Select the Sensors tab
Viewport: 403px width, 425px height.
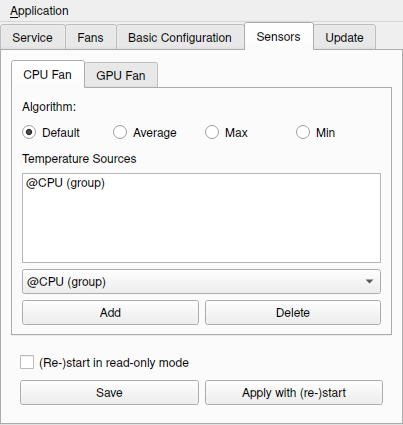tap(279, 36)
